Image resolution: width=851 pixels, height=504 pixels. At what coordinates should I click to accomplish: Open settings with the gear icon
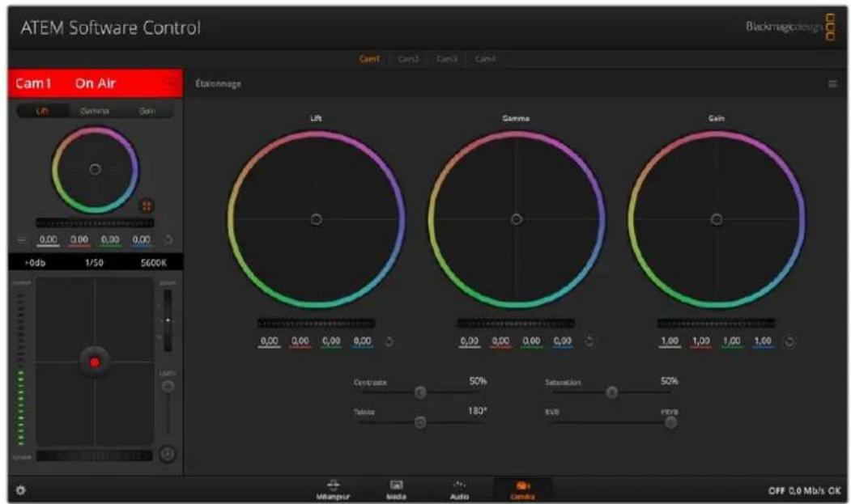[20, 490]
